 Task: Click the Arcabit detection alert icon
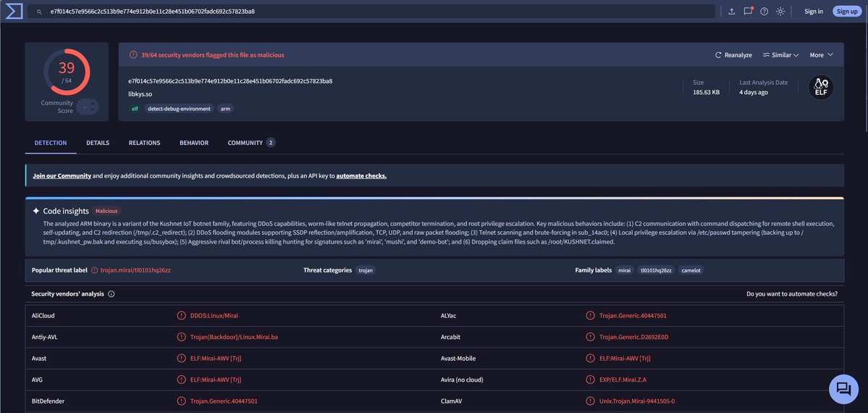click(x=590, y=337)
